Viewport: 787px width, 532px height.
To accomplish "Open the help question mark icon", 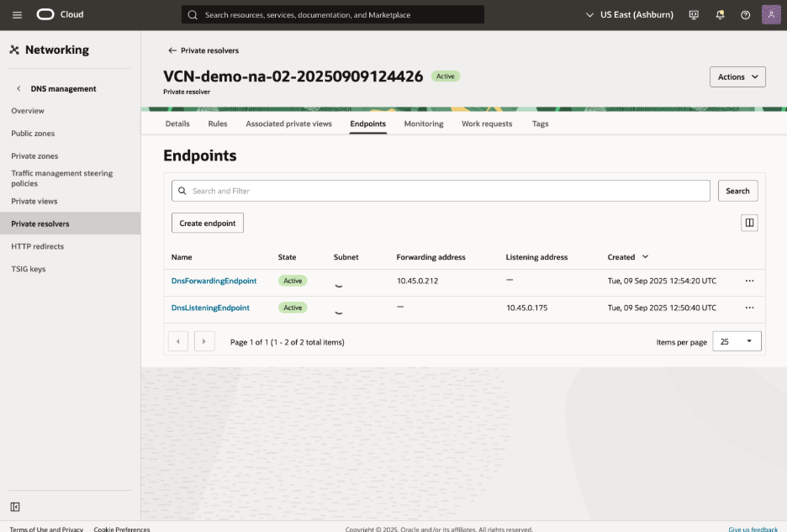I will pos(745,14).
